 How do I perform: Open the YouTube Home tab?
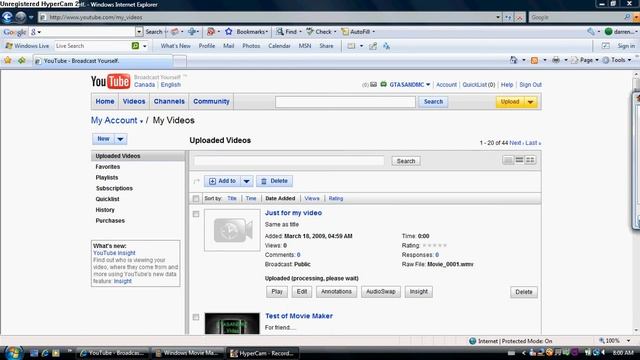click(x=105, y=101)
